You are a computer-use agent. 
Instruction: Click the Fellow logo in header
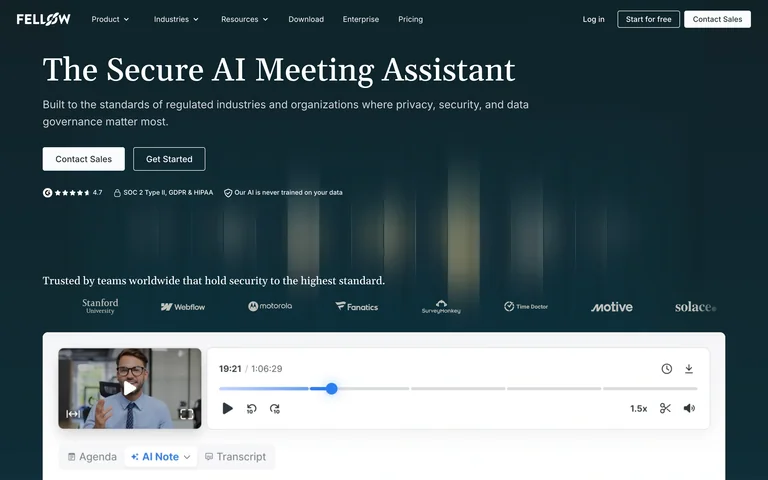click(44, 19)
